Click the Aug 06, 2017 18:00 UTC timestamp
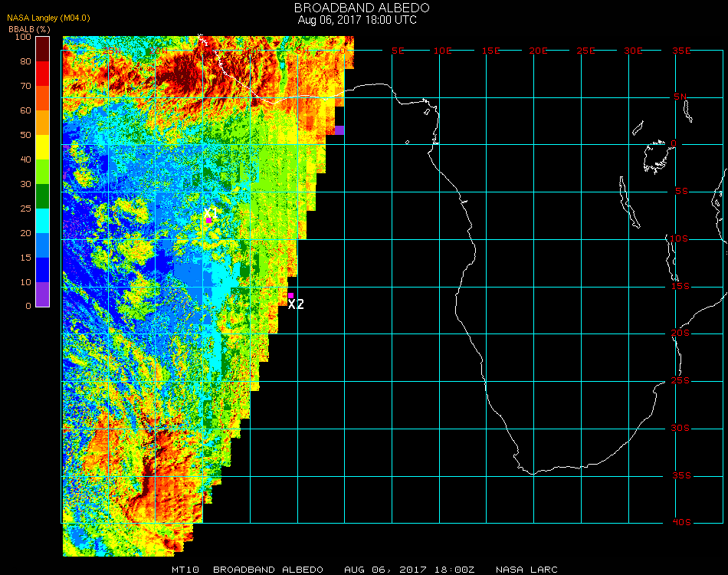The width and height of the screenshot is (728, 575). click(x=357, y=20)
